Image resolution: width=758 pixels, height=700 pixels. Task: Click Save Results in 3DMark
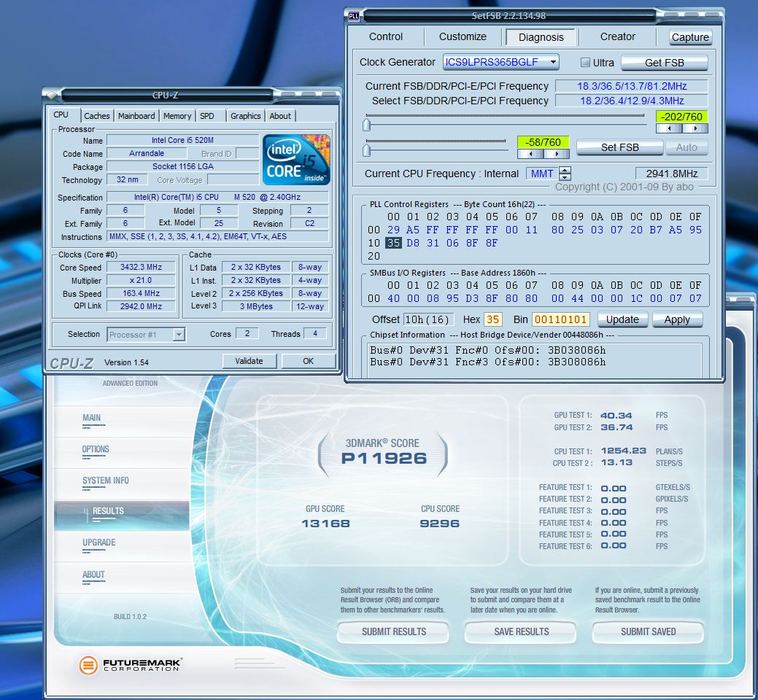521,632
